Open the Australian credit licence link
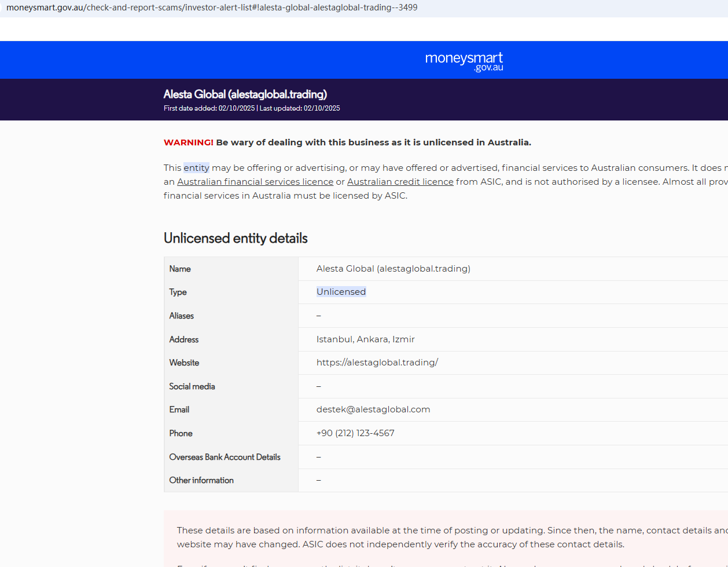This screenshot has height=567, width=728. [x=400, y=182]
